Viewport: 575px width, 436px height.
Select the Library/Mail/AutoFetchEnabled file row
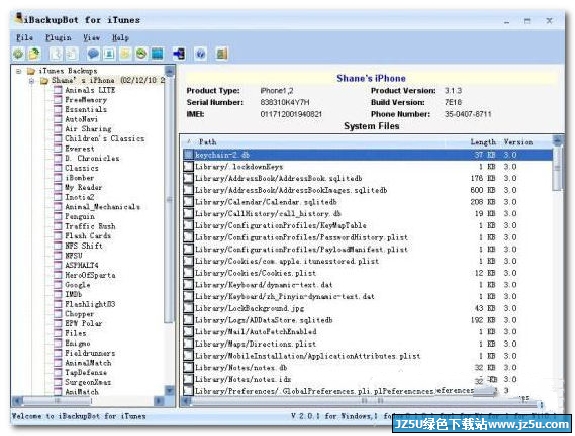point(368,331)
